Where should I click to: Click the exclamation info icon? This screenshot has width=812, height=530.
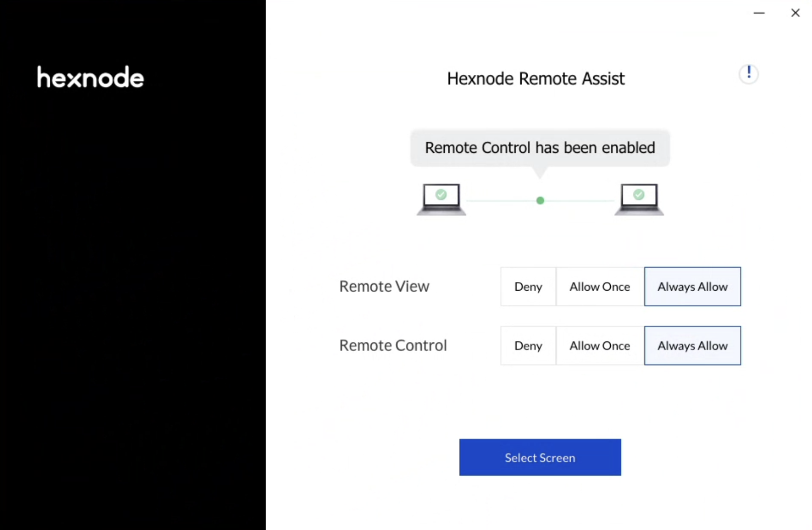pyautogui.click(x=749, y=74)
